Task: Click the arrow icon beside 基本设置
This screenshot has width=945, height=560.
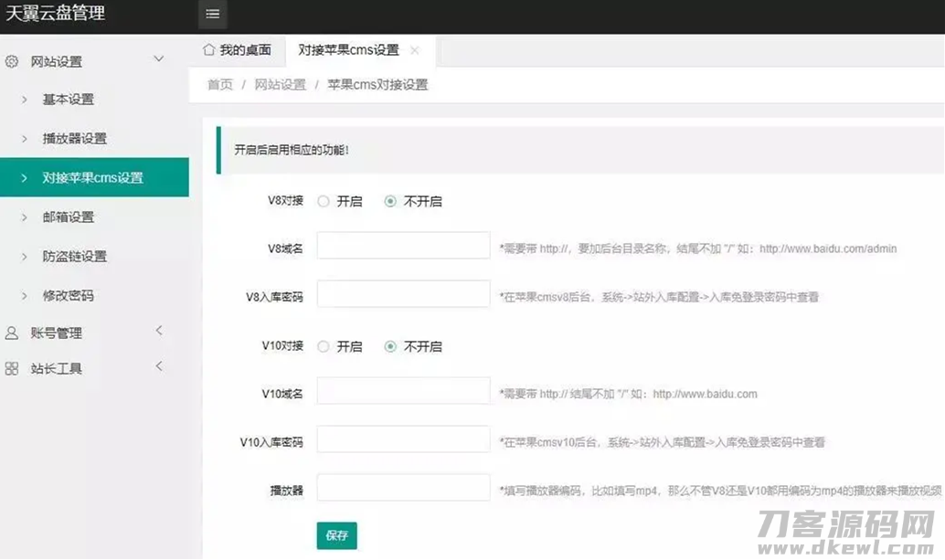Action: [25, 100]
